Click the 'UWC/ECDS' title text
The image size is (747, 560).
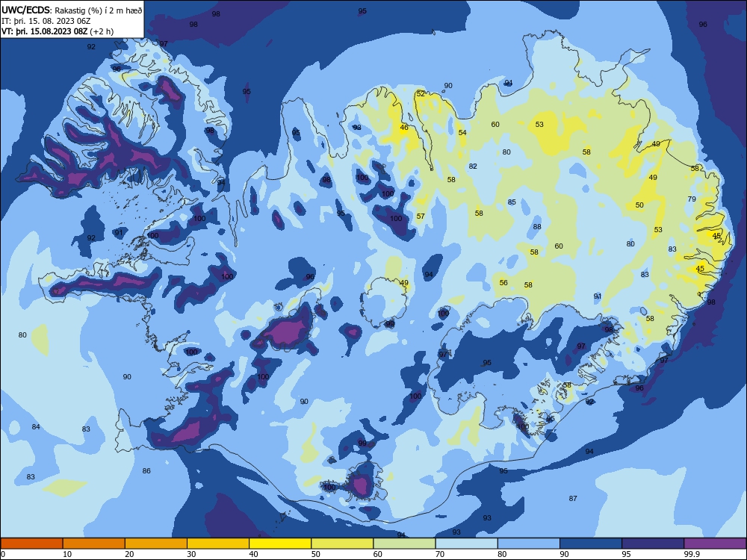pos(25,10)
